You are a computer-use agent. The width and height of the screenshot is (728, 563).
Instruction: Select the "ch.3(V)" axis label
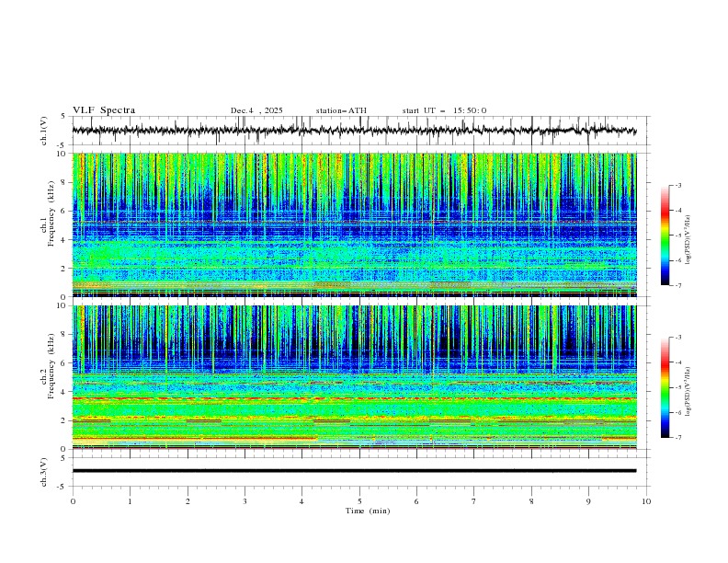[44, 472]
